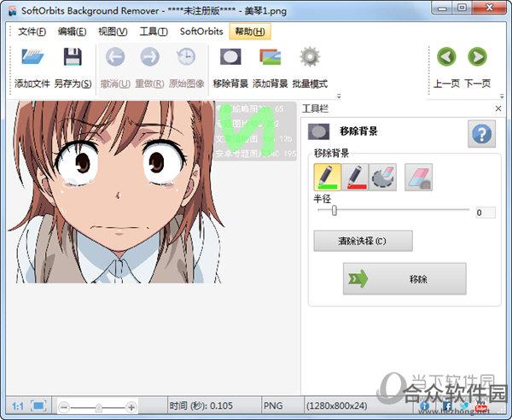This screenshot has width=512, height=420.
Task: Expand the page navigation toolbar overflow arrow
Action: tap(502, 96)
